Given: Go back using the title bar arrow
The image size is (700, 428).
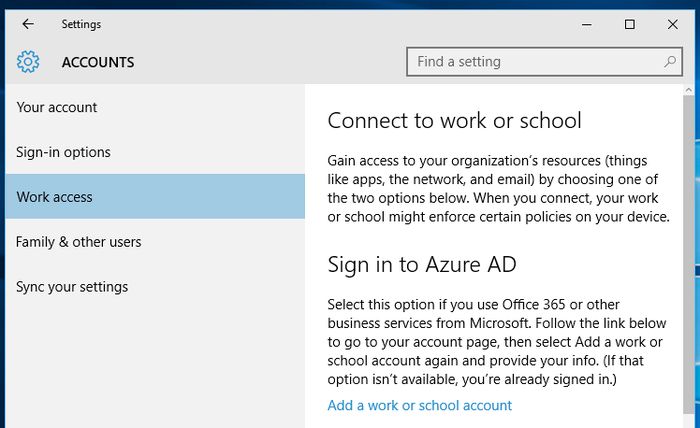Looking at the screenshot, I should (27, 24).
